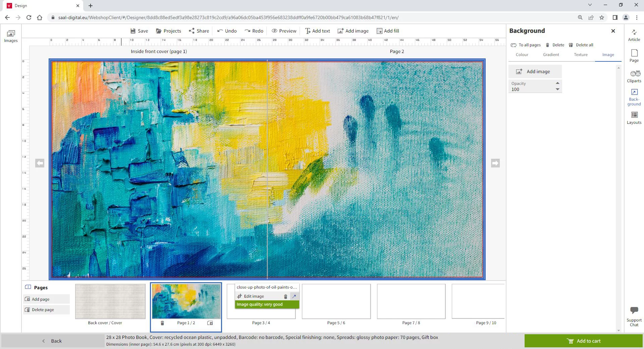The height and width of the screenshot is (349, 644).
Task: Click the Add to cart button
Action: [584, 341]
